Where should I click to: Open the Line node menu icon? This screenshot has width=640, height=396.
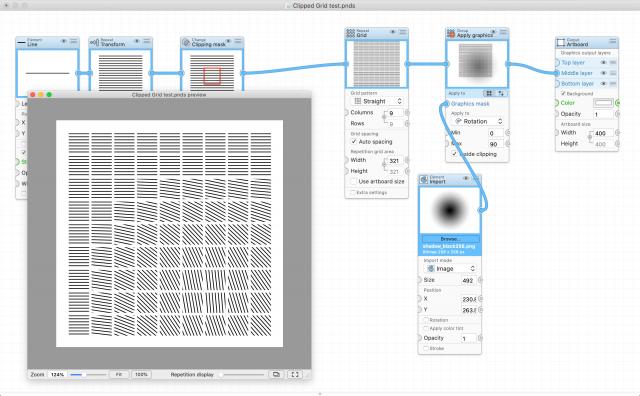click(x=73, y=41)
